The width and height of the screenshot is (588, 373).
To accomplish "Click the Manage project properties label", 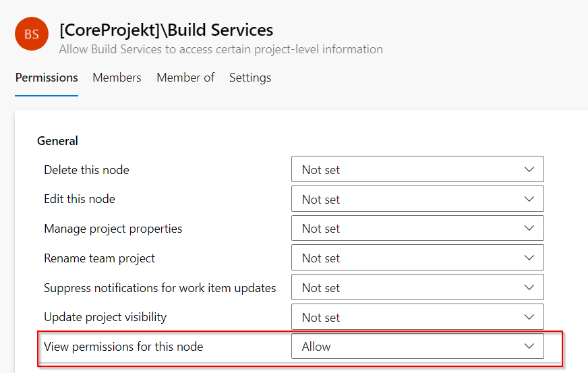I will (x=113, y=229).
